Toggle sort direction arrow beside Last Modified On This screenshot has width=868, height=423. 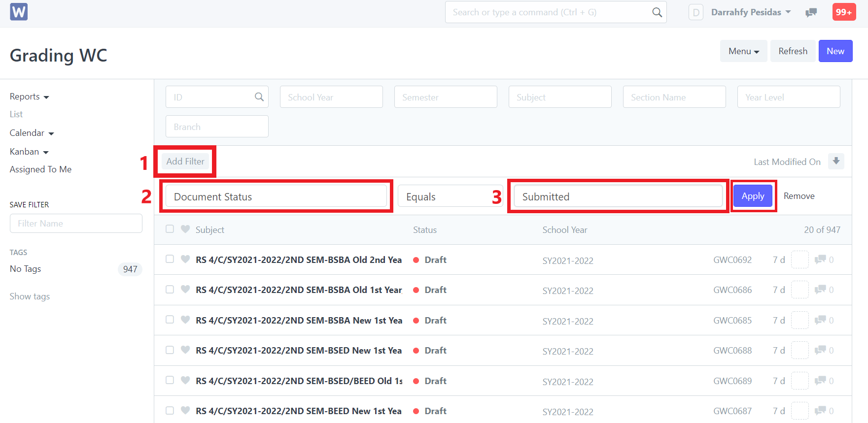[836, 161]
